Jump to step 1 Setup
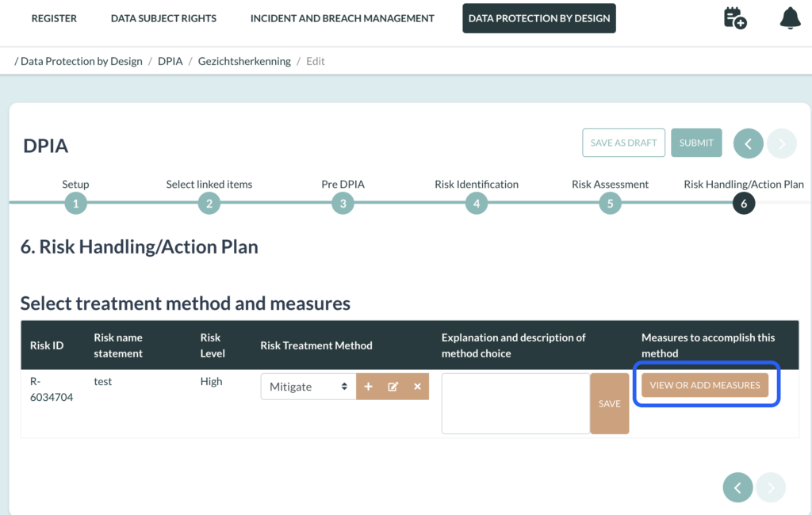Screen dimensions: 812x515 click(75, 204)
